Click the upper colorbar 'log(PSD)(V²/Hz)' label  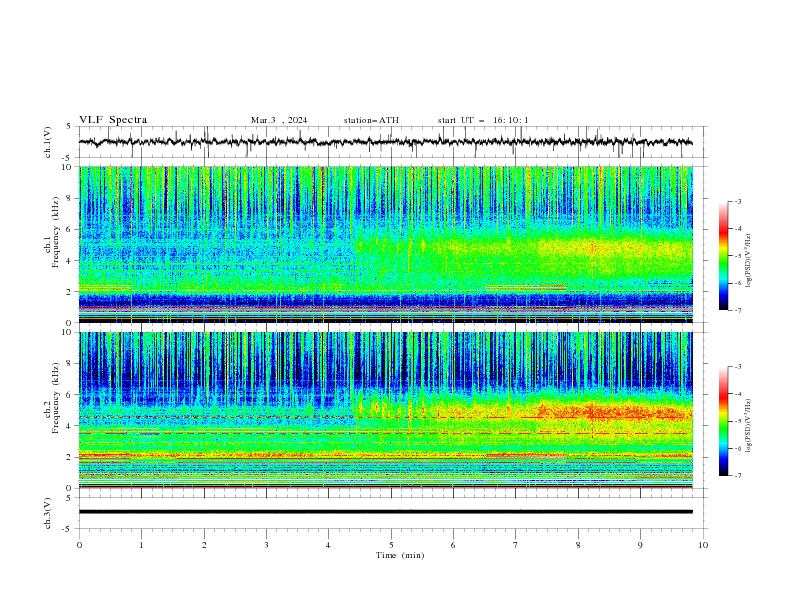748,261
